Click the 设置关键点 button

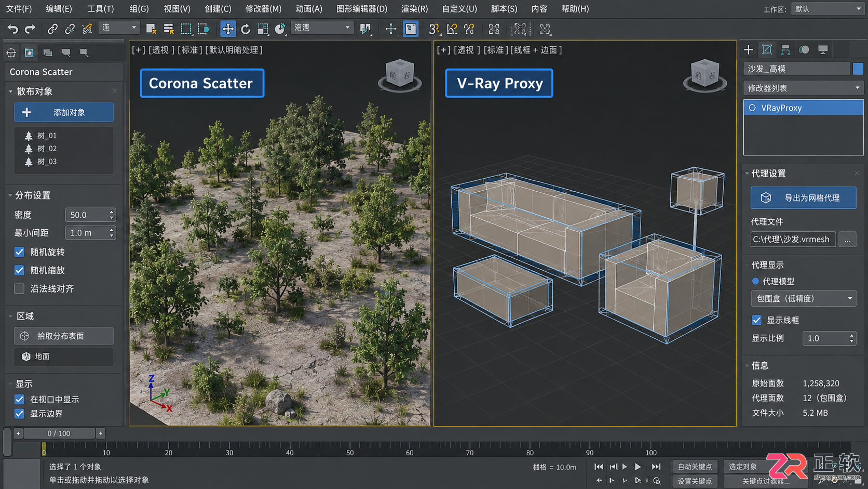tap(695, 481)
